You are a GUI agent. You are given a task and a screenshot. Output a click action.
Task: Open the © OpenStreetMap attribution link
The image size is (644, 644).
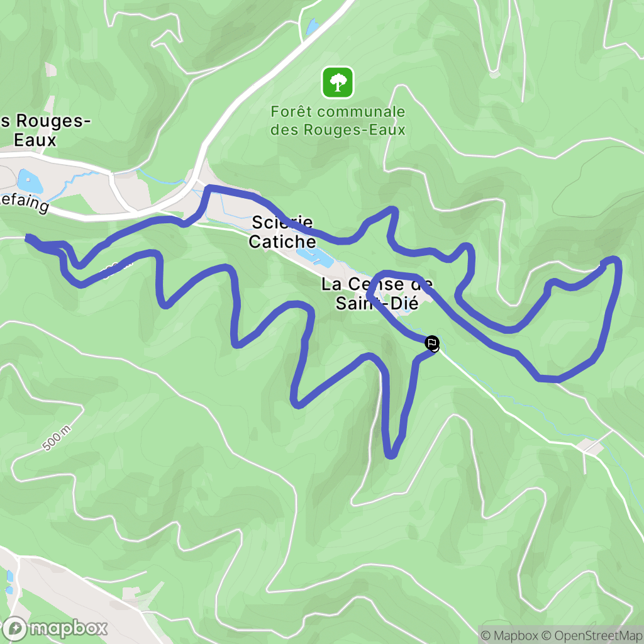(591, 635)
